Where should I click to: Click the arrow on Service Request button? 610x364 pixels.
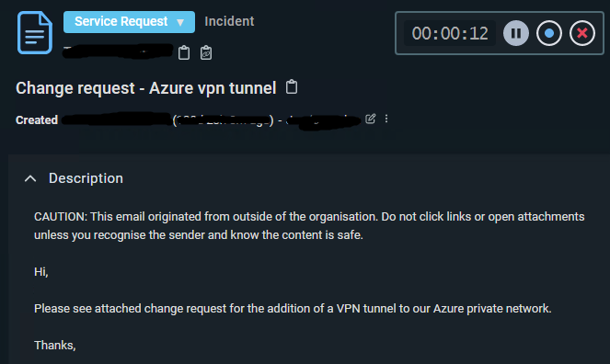click(x=180, y=23)
